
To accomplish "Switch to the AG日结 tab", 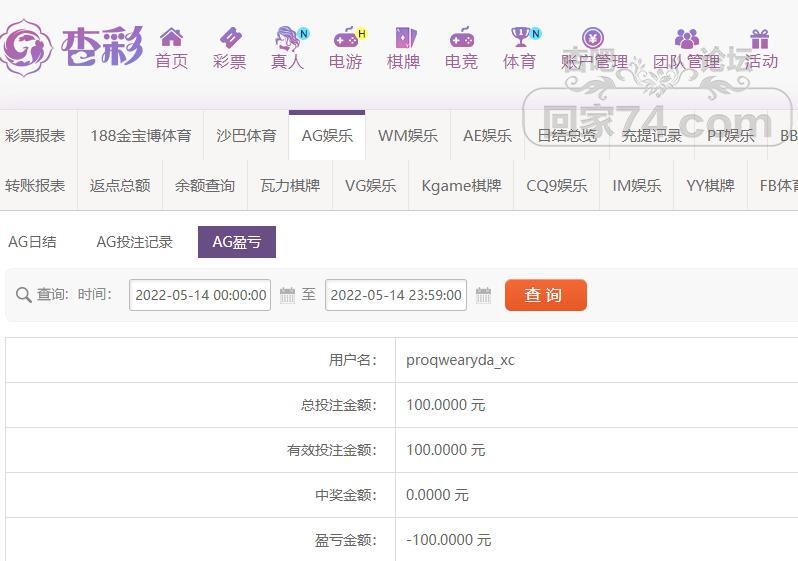I will 32,242.
